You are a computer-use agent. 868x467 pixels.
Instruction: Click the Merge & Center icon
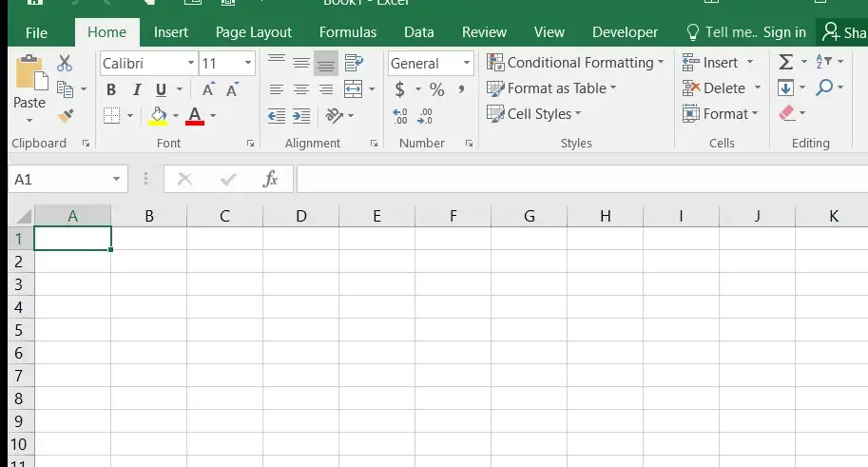[x=353, y=89]
